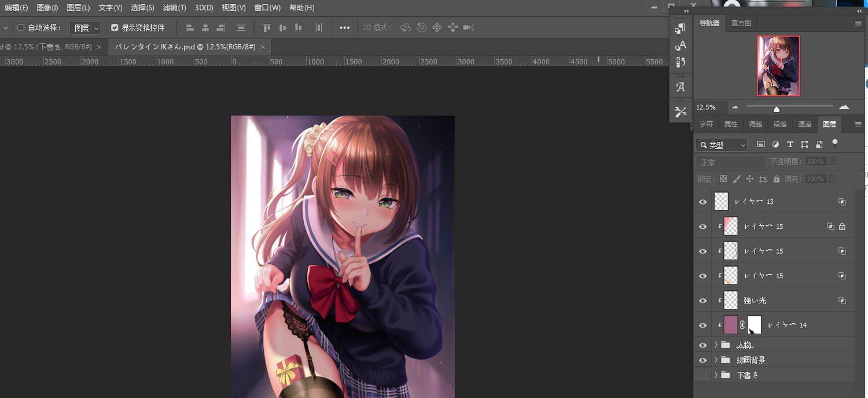This screenshot has height=398, width=868.
Task: Adjust the navigator zoom slider handle
Action: tap(777, 109)
